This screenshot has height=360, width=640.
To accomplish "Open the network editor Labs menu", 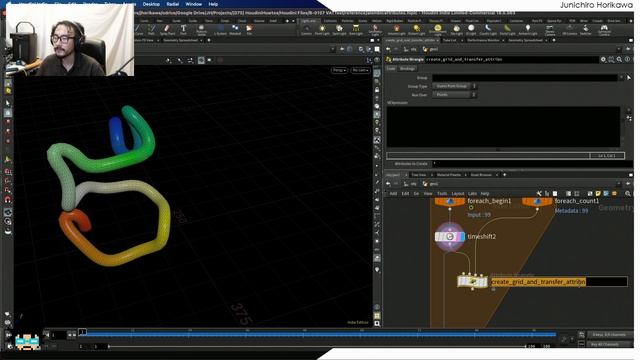I will (472, 193).
